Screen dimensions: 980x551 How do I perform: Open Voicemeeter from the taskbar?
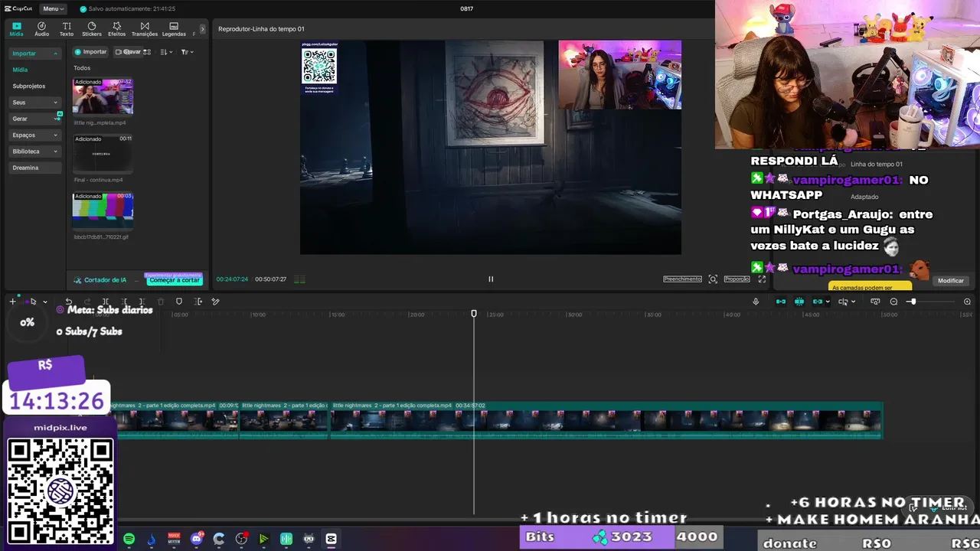coord(174,539)
